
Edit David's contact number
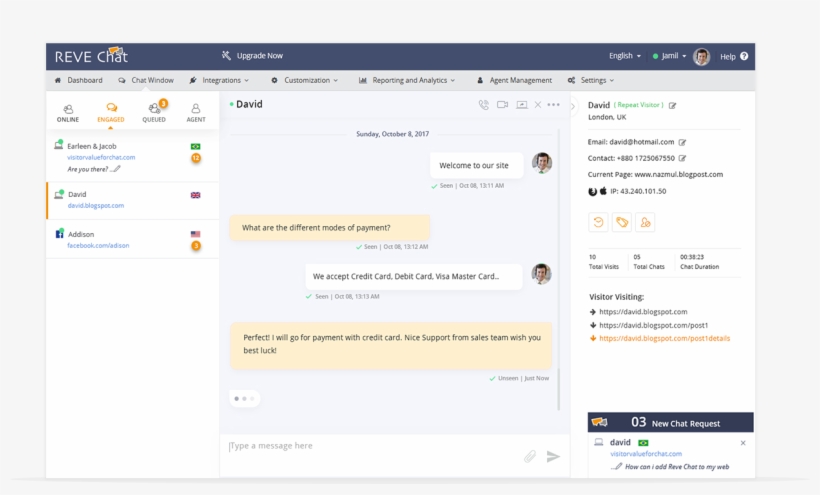(682, 158)
